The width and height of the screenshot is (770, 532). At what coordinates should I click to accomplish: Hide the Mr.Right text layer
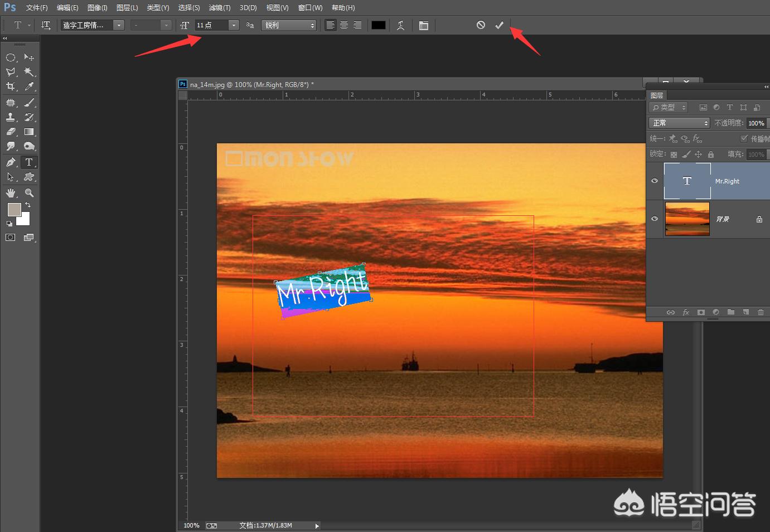coord(655,181)
